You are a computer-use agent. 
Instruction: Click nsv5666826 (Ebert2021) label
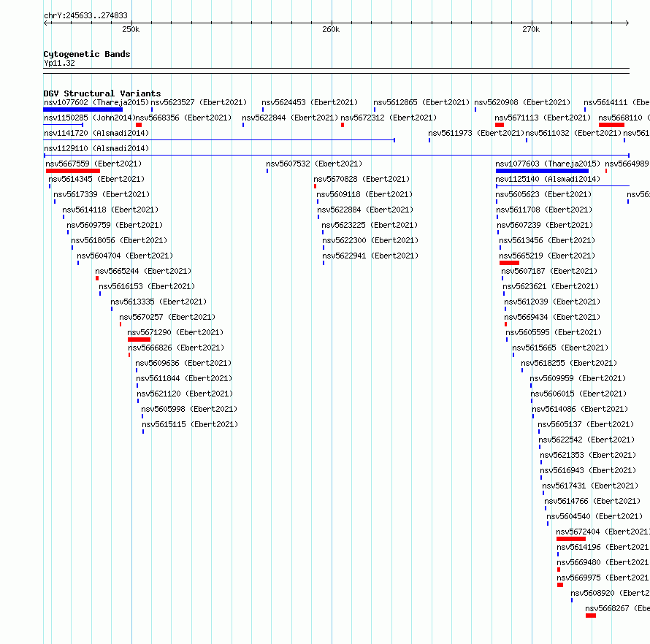tap(176, 348)
